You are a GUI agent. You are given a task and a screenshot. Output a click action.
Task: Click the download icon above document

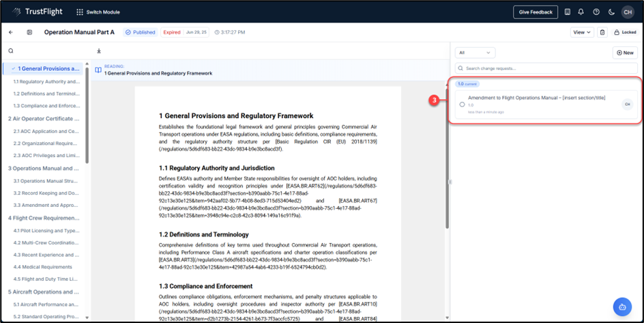click(99, 51)
